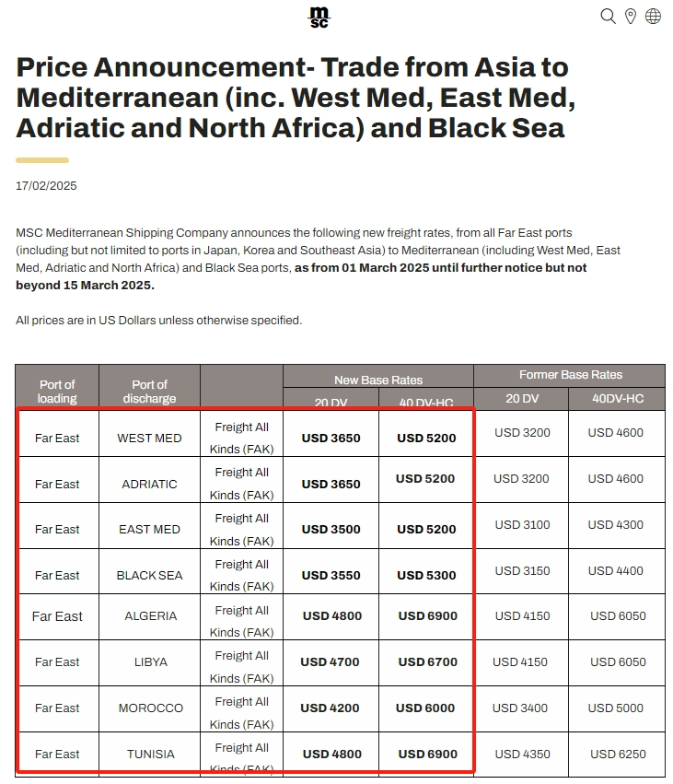Select the USD 5300 BLACK SEA rate

(424, 575)
